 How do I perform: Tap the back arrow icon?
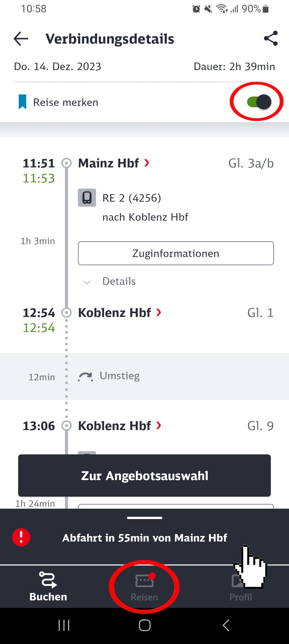pyautogui.click(x=21, y=39)
